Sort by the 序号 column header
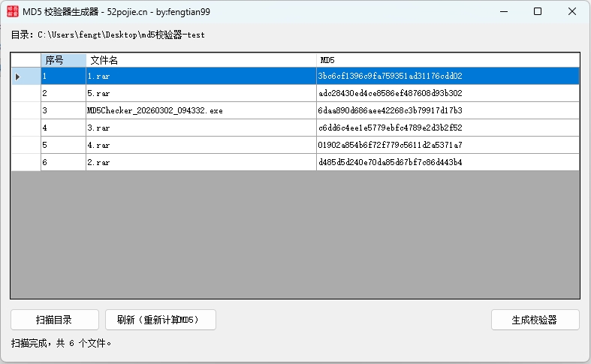The width and height of the screenshot is (591, 364). pos(63,60)
